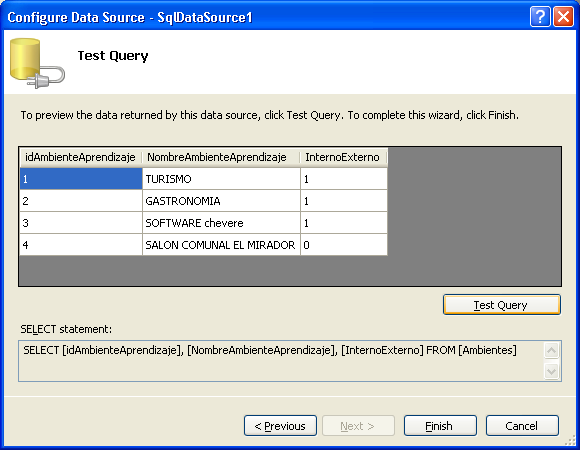Screen dimensions: 580x450
Task: Select the GASTRONOMIA cell
Action: 221,201
